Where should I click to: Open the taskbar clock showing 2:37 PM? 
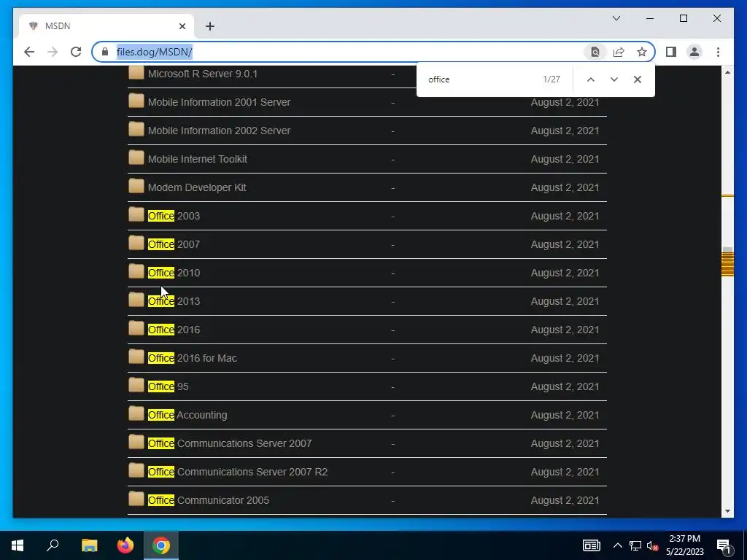[x=684, y=545]
